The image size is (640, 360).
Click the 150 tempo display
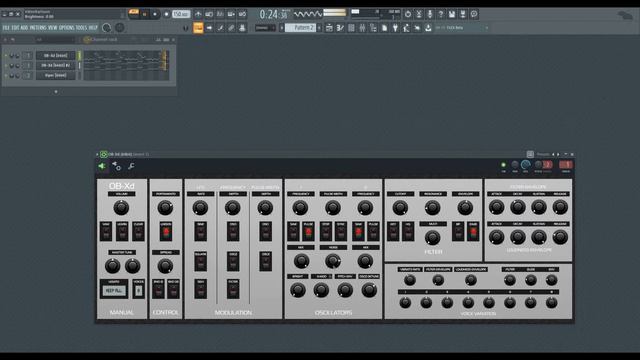pyautogui.click(x=181, y=14)
